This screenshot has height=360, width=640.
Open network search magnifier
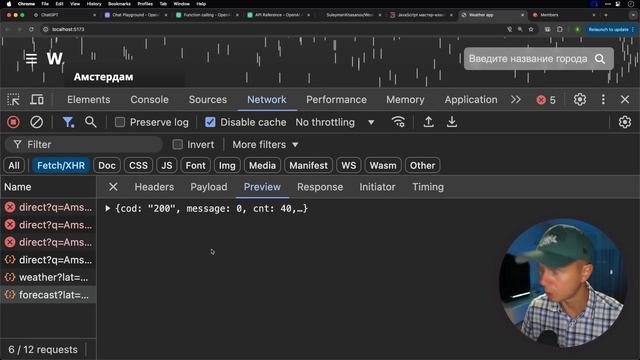(90, 122)
